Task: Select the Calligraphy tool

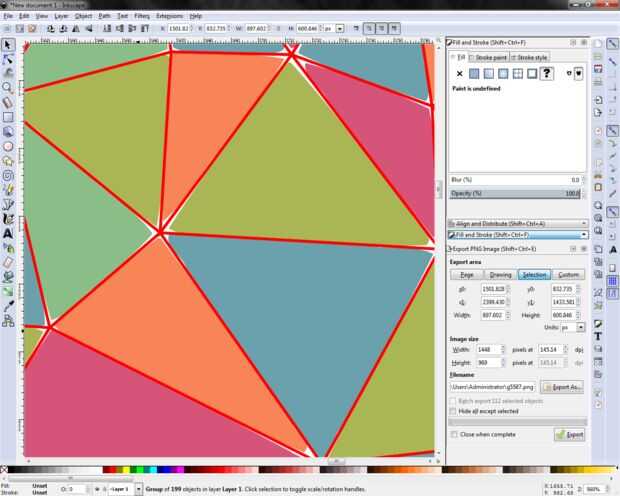Action: click(x=8, y=219)
